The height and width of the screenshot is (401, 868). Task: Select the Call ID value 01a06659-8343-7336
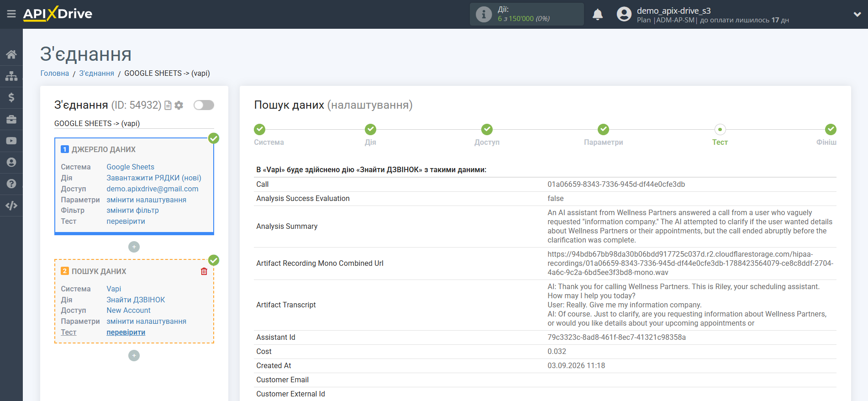616,184
